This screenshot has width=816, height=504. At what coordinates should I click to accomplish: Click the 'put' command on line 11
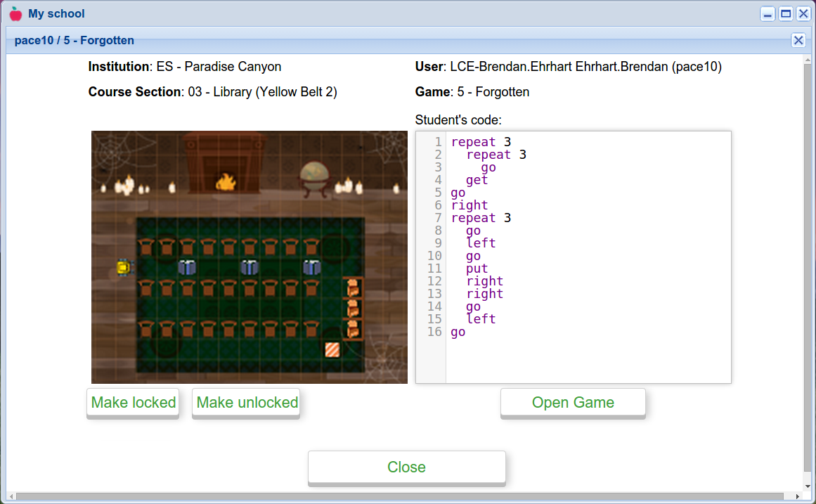pyautogui.click(x=477, y=269)
